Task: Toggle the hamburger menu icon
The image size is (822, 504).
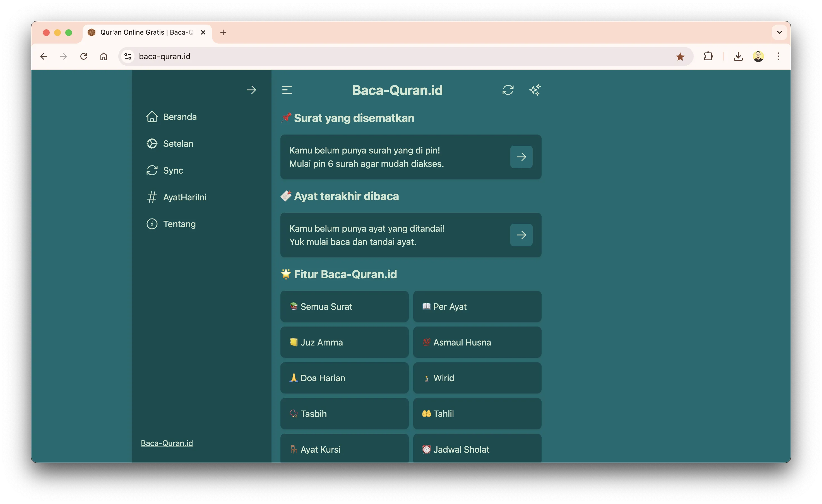Action: [287, 90]
